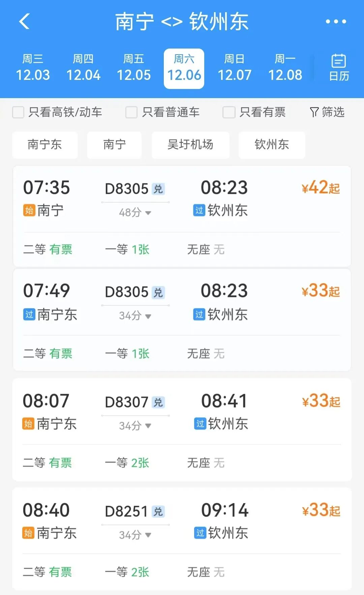Tap the orange 始 icon next to 南宁
364x595 pixels.
(29, 210)
